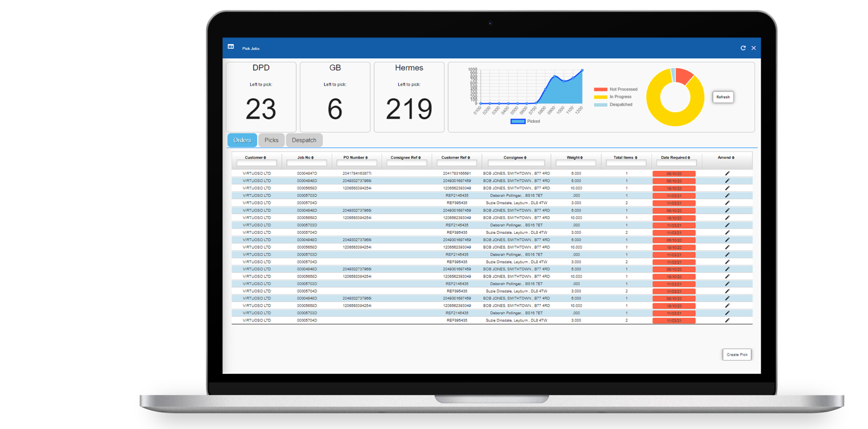
Task: Click the refresh icon in the Pick Jobs titlebar
Action: tap(743, 48)
